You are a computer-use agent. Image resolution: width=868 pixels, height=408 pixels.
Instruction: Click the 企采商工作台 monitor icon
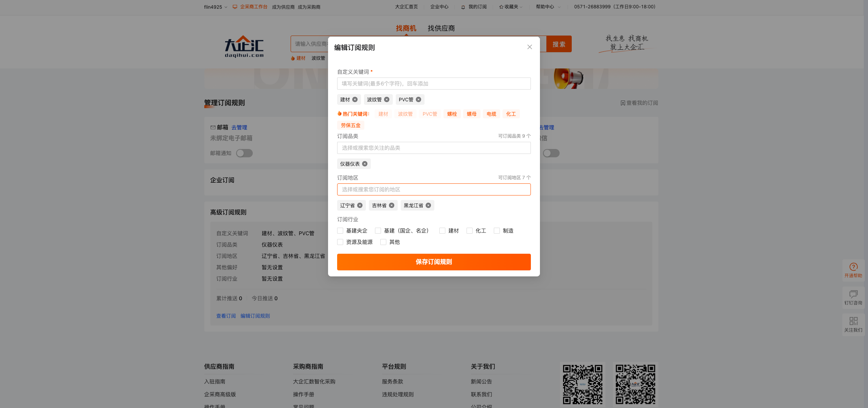pyautogui.click(x=235, y=7)
